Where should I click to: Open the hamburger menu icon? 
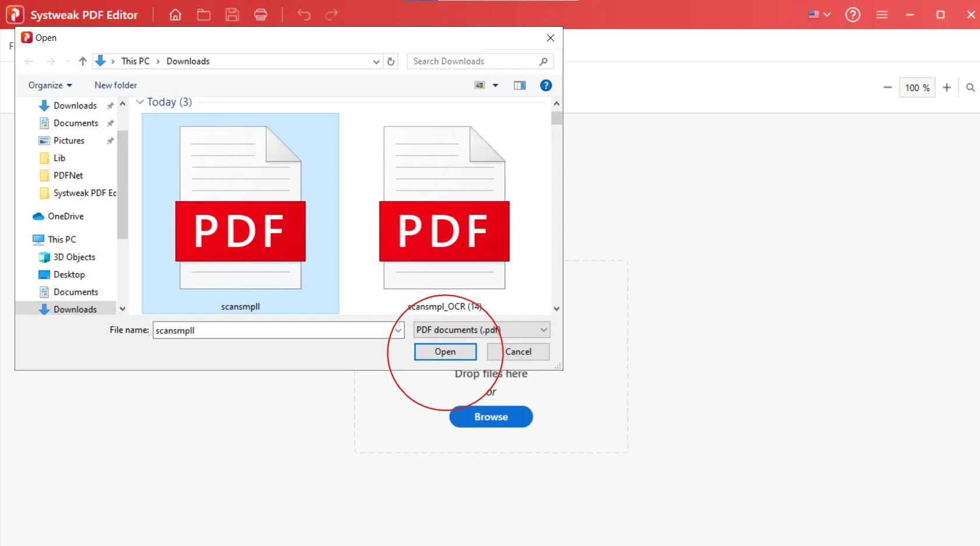coord(882,15)
